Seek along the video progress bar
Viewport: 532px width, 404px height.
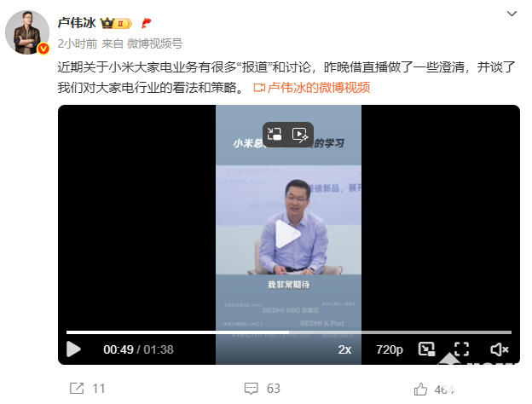[289, 332]
